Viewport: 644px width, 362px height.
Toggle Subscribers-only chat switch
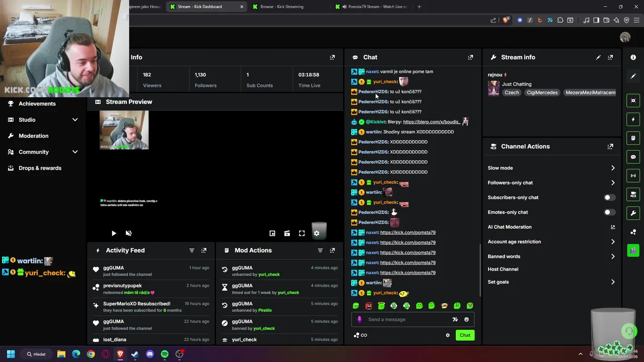point(609,198)
